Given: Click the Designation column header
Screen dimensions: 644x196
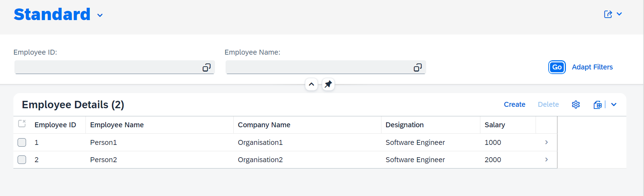Looking at the screenshot, I should click(404, 125).
